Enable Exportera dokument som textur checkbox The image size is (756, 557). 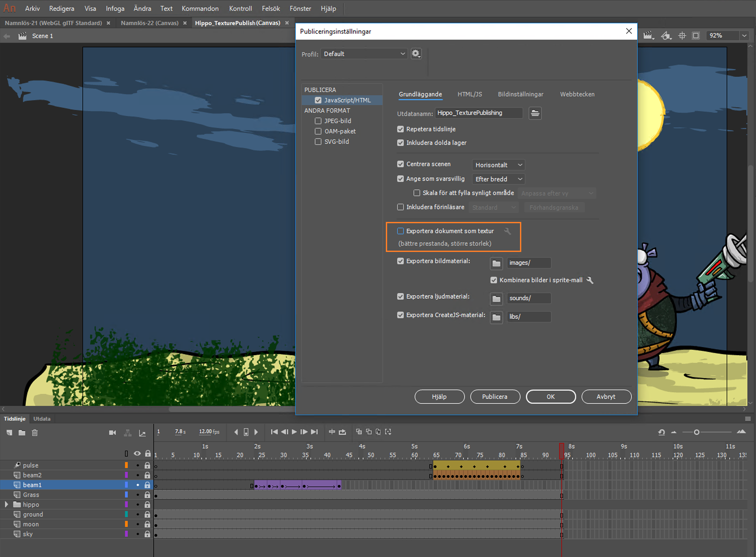401,231
